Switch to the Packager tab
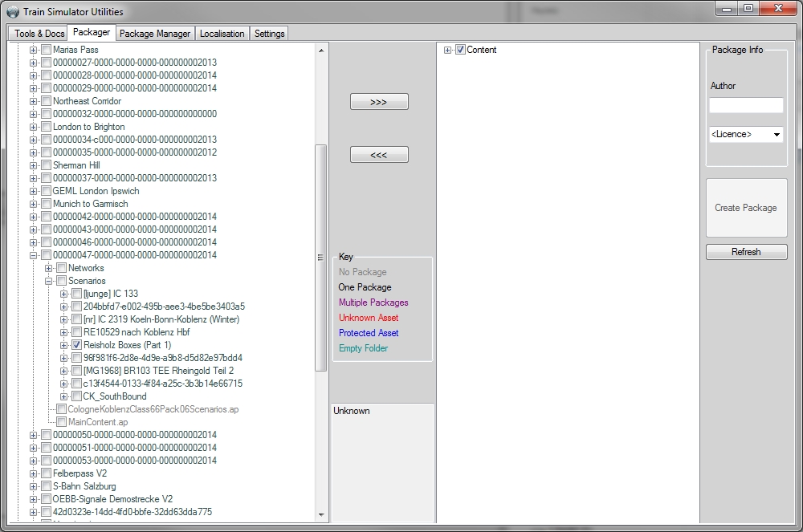 point(92,32)
